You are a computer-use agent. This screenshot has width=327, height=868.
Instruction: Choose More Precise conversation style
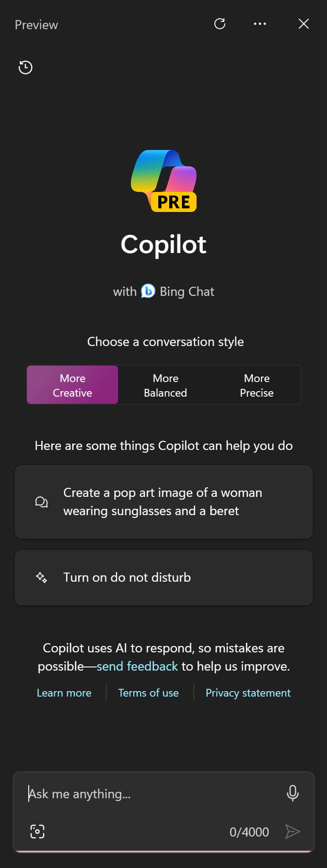click(x=257, y=385)
